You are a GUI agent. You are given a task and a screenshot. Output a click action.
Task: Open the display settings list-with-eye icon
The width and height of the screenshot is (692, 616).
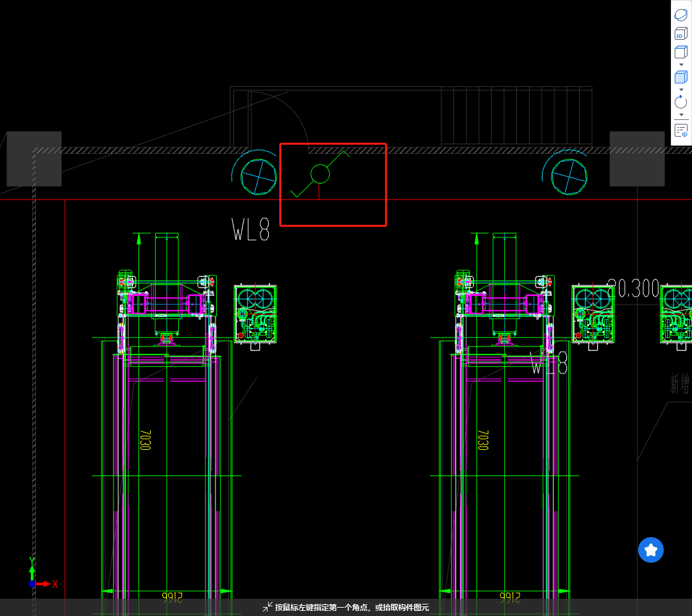[680, 131]
